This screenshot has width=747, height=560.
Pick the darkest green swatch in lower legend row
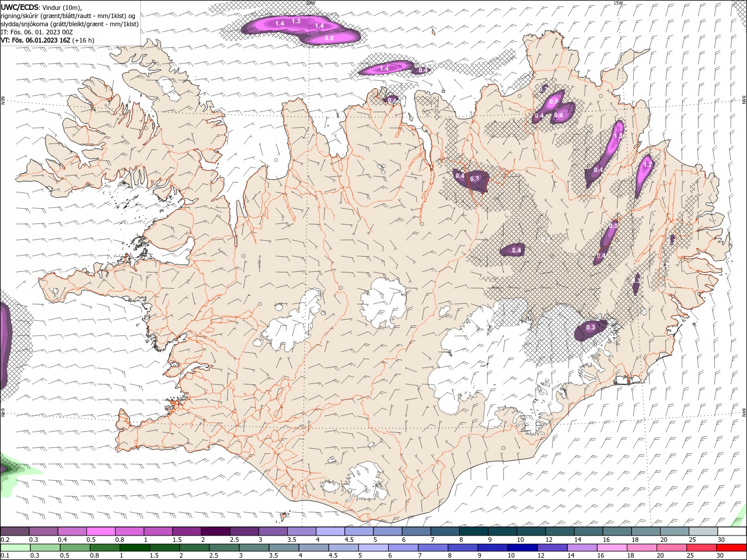[x=134, y=548]
